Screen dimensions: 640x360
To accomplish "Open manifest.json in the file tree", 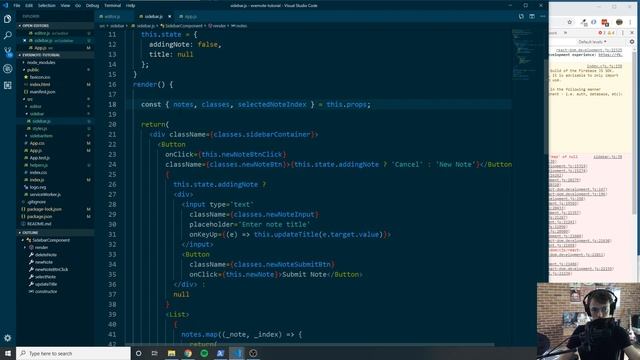I will 42,92.
